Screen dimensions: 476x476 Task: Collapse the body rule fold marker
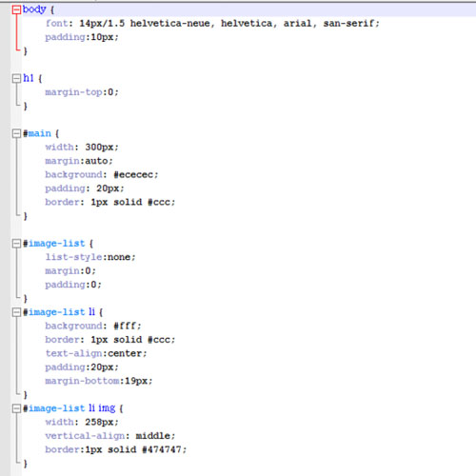(16, 10)
